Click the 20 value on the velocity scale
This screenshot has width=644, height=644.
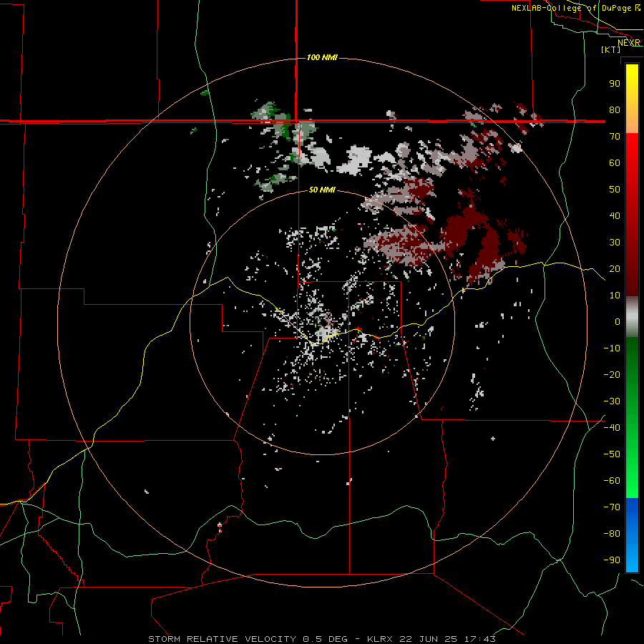(x=615, y=268)
